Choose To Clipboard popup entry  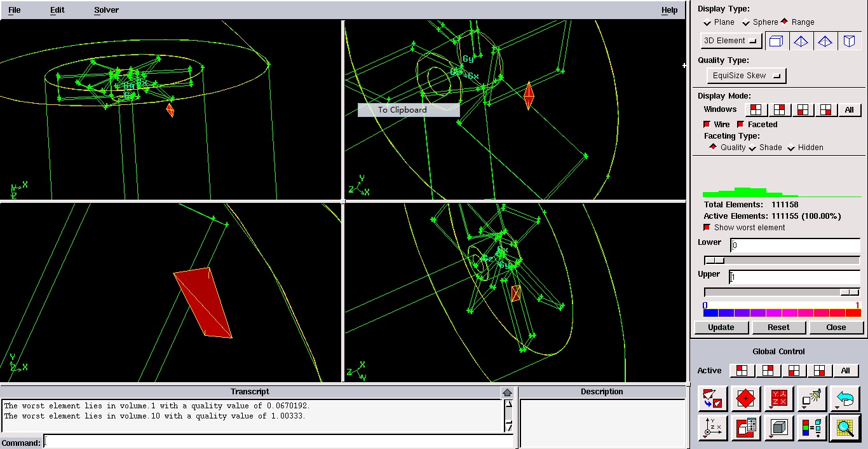pos(409,110)
